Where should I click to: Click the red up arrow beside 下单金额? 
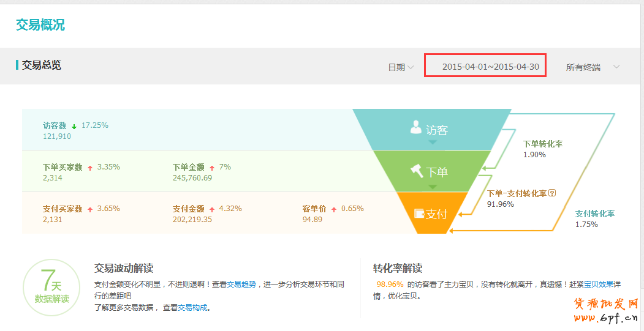(x=212, y=168)
